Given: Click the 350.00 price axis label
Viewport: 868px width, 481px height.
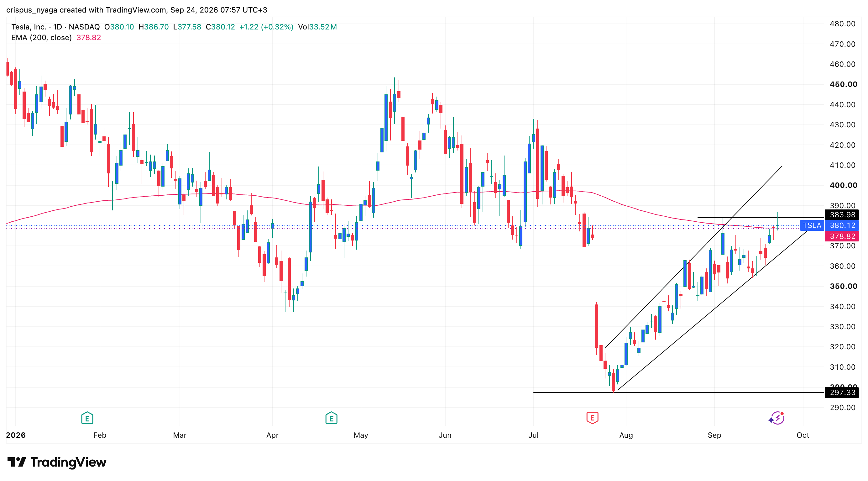Looking at the screenshot, I should 843,286.
